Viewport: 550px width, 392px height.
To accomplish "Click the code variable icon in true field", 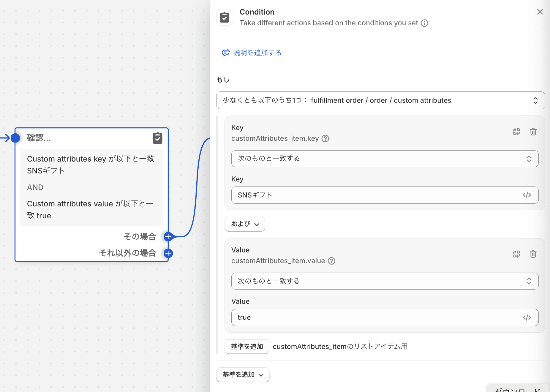I will click(x=527, y=317).
